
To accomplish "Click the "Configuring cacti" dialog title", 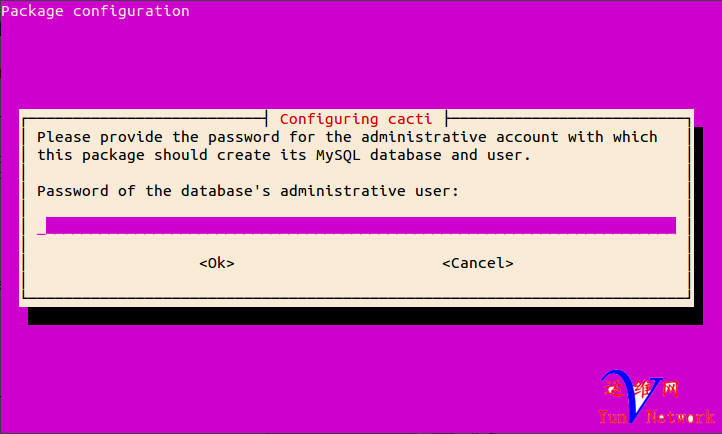I will pos(357,119).
